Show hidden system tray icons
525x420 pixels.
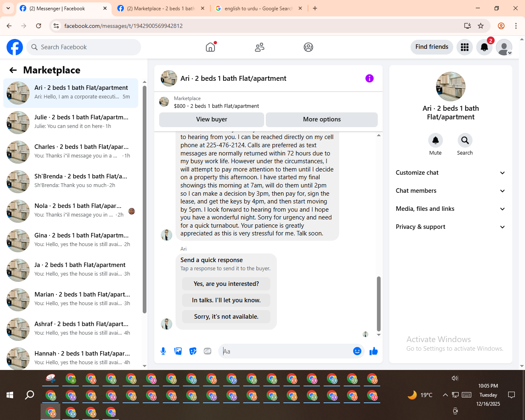445,395
